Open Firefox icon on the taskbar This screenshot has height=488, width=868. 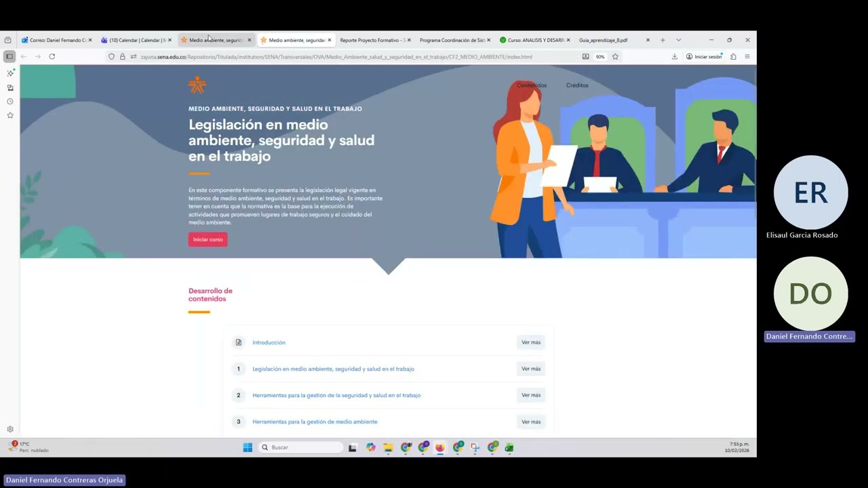[440, 447]
